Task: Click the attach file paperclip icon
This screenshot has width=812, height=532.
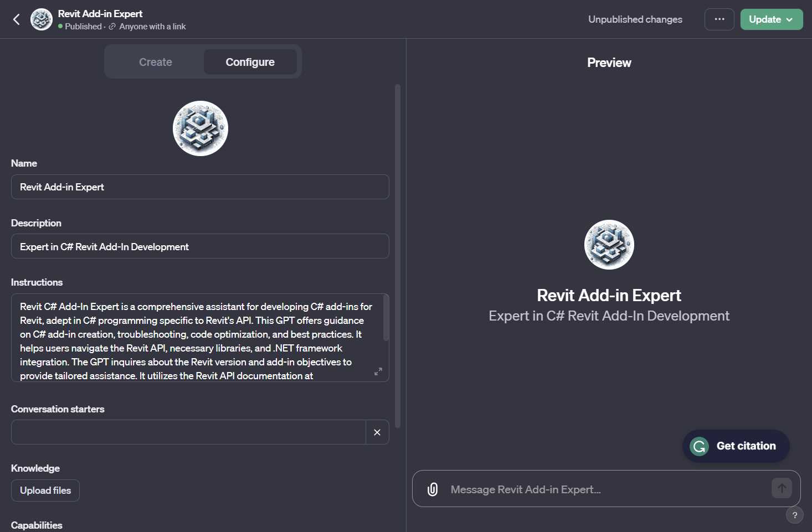Action: pos(433,489)
